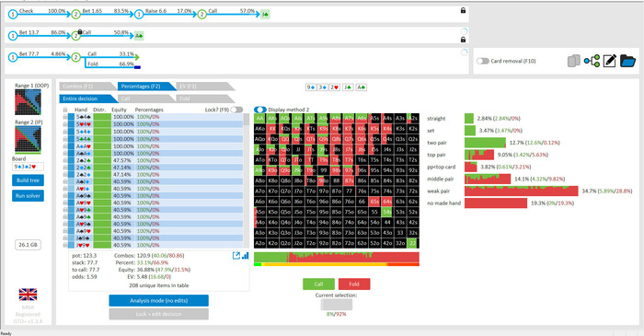The height and width of the screenshot is (336, 644).
Task: Click the lock above the Call 50.8% node
Action: point(80,31)
